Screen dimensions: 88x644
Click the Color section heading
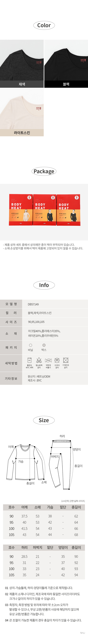44,25
